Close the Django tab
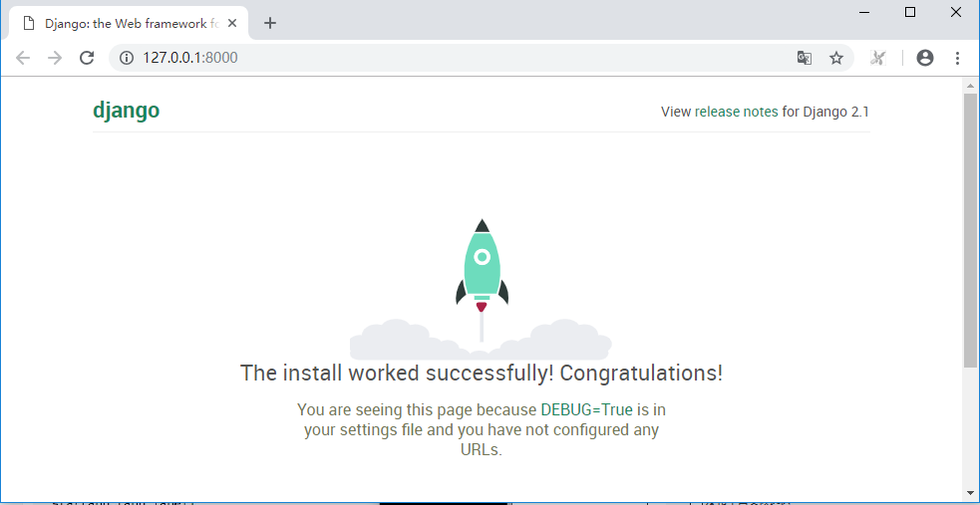 [232, 23]
